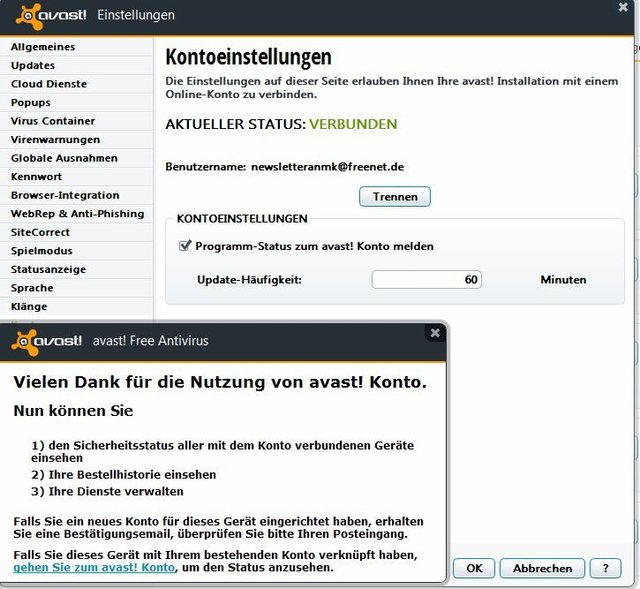Open the Kennwort settings
Image resolution: width=640 pixels, height=589 pixels.
point(76,177)
